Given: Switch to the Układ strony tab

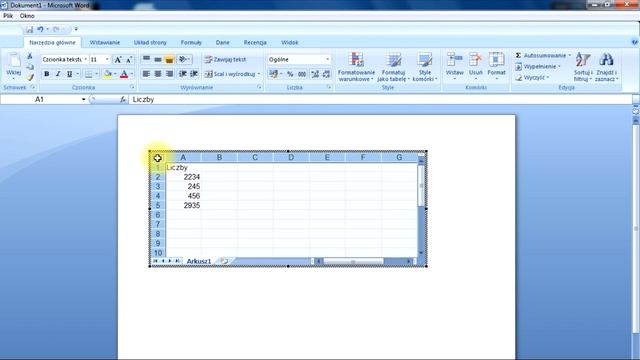Looking at the screenshot, I should 150,42.
